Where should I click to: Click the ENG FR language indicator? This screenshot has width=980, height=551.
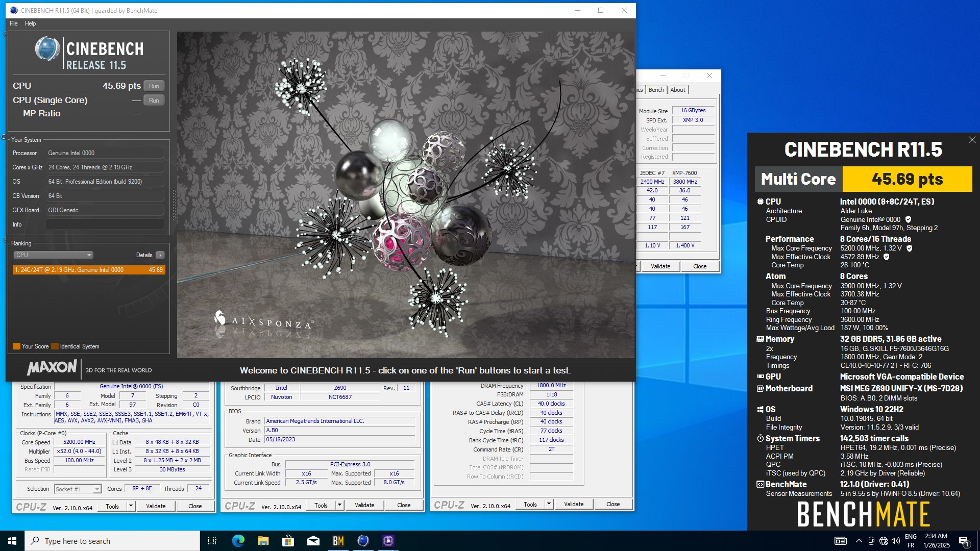pyautogui.click(x=911, y=541)
